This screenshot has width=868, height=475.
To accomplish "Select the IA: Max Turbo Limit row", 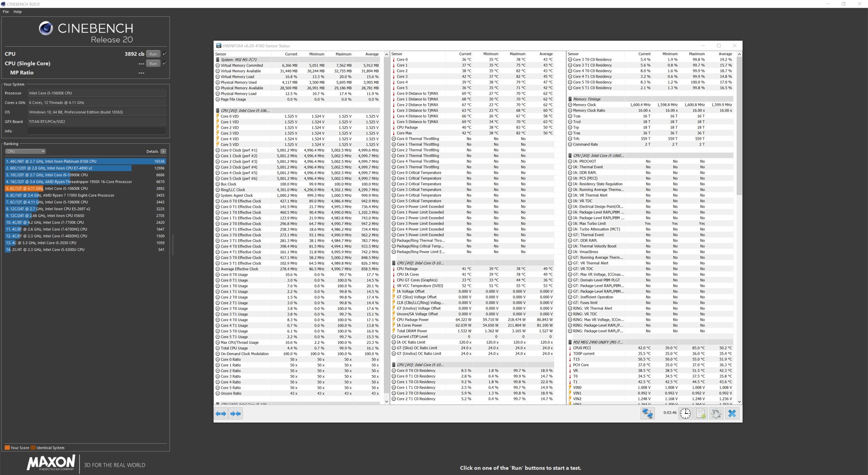I will coord(650,224).
